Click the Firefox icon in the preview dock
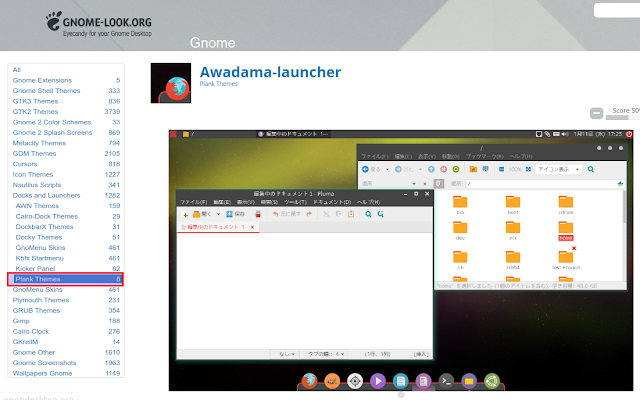640x400 pixels. pos(309,380)
